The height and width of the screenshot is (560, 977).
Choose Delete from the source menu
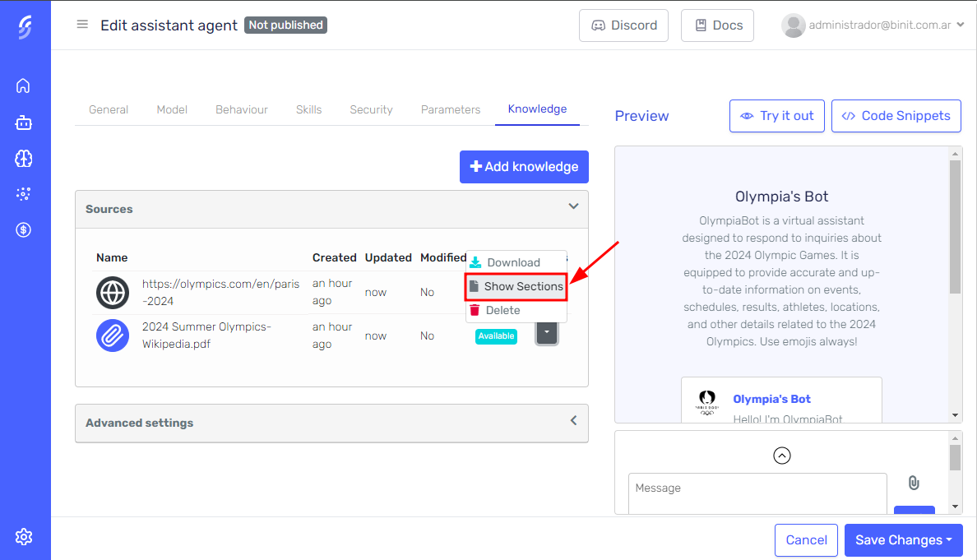point(516,310)
